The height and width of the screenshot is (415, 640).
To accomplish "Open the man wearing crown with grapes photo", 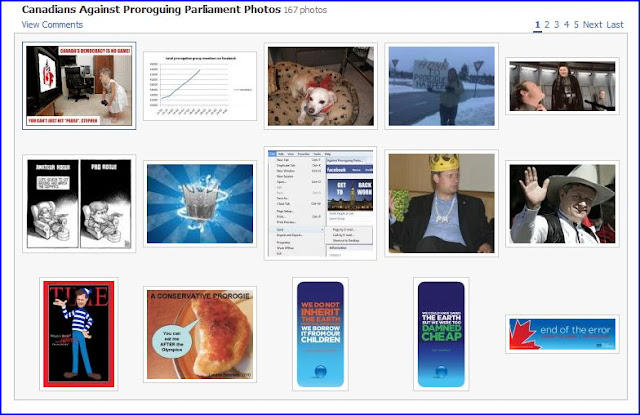I will click(442, 203).
